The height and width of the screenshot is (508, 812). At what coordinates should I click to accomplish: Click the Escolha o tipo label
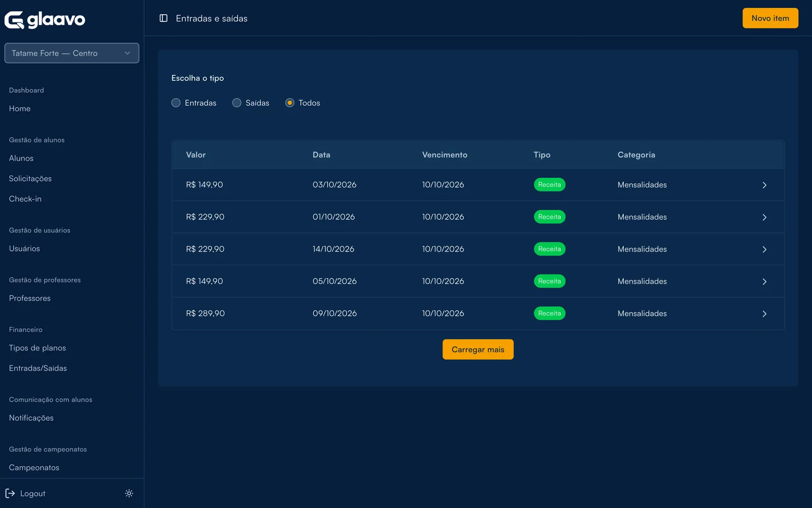click(197, 78)
